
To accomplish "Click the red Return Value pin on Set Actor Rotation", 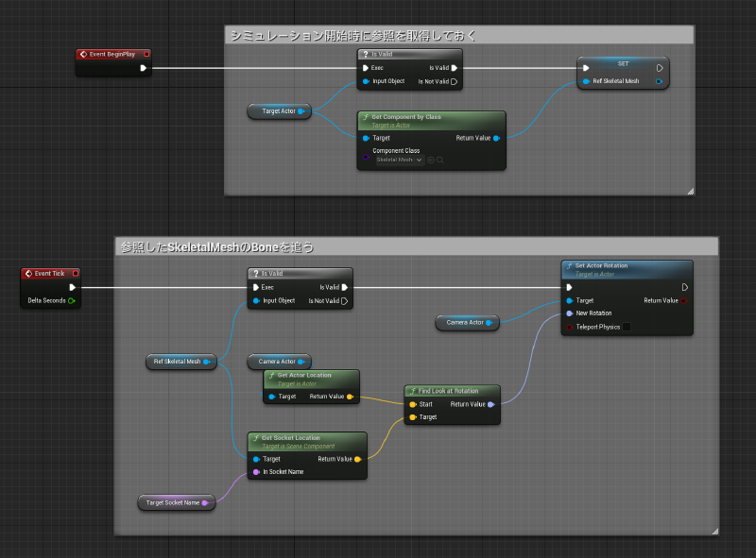I will coord(683,300).
